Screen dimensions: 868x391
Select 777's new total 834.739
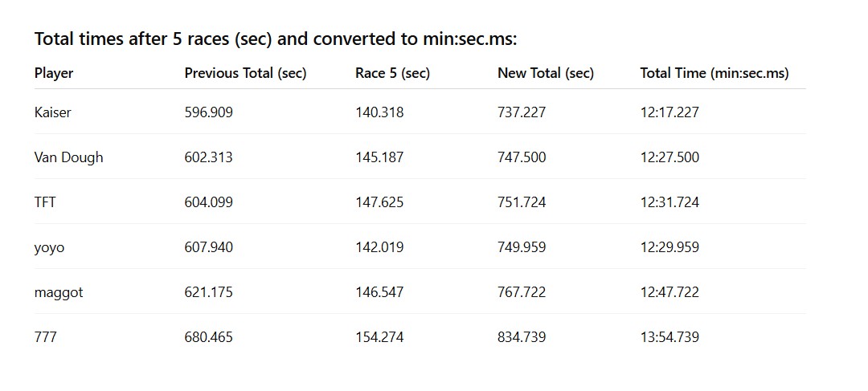[x=522, y=337]
